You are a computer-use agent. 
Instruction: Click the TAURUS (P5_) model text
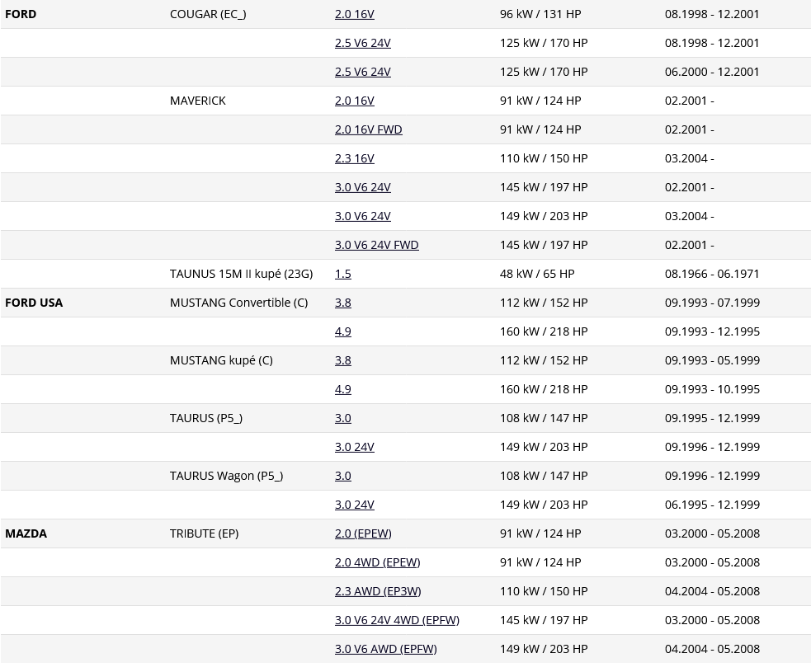click(206, 419)
